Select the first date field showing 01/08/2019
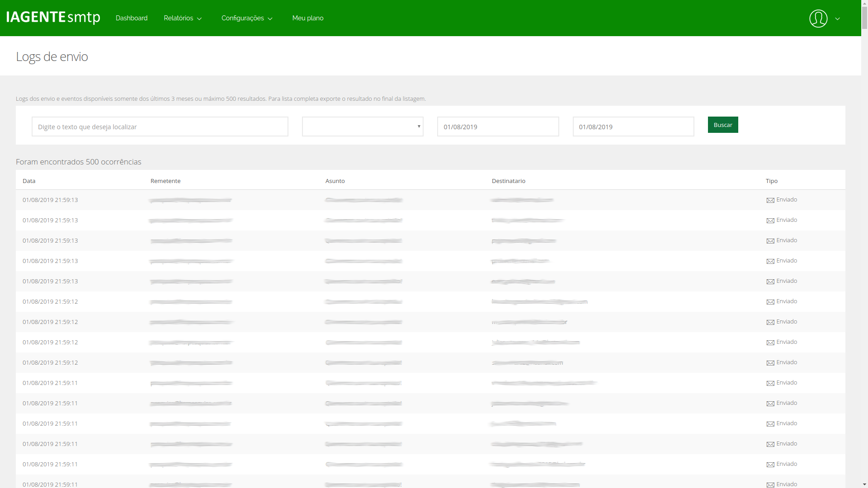 coord(497,127)
